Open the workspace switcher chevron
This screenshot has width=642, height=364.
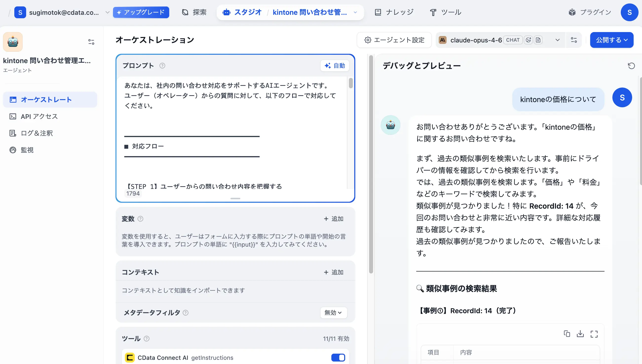click(108, 12)
